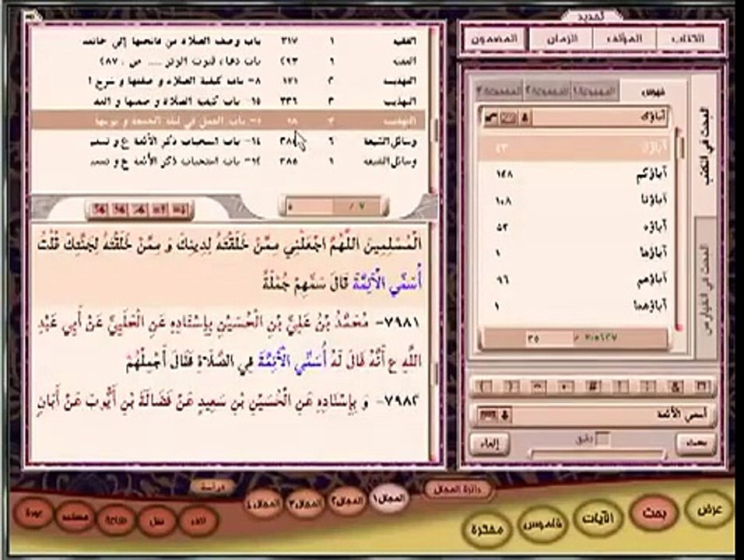Viewport: 744px width, 560px height.
Task: Select the المجموعة٢ tab
Action: (x=546, y=92)
